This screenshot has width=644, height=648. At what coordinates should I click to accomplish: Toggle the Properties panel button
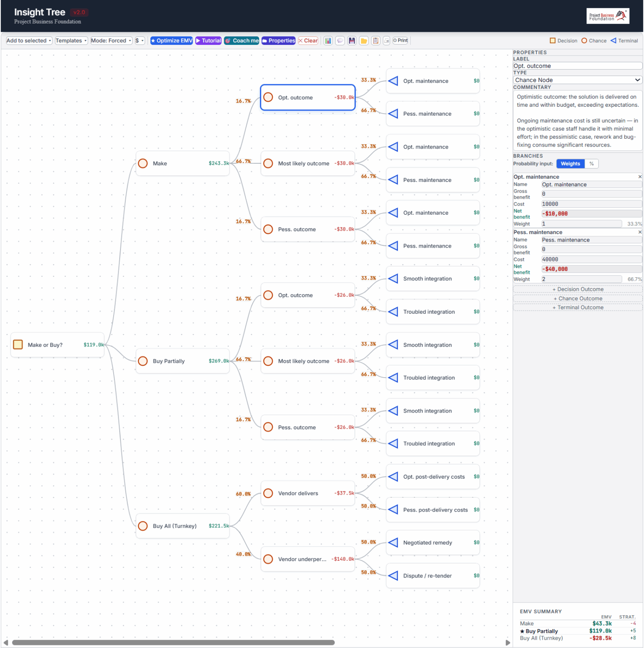(x=279, y=41)
